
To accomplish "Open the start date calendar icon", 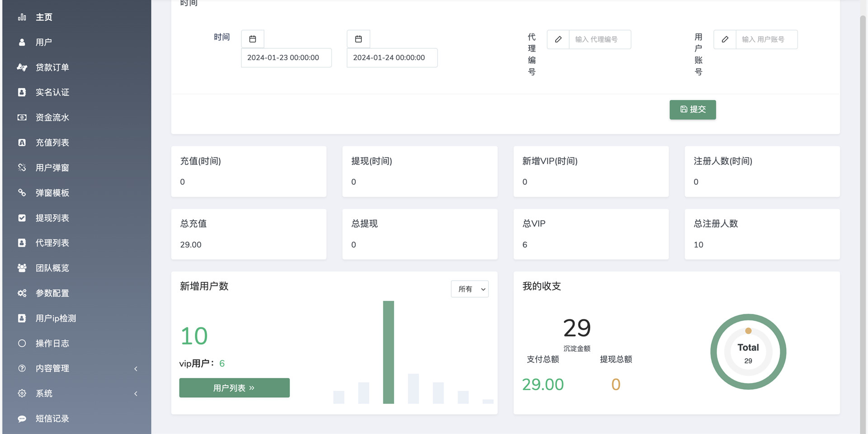I will (x=253, y=39).
